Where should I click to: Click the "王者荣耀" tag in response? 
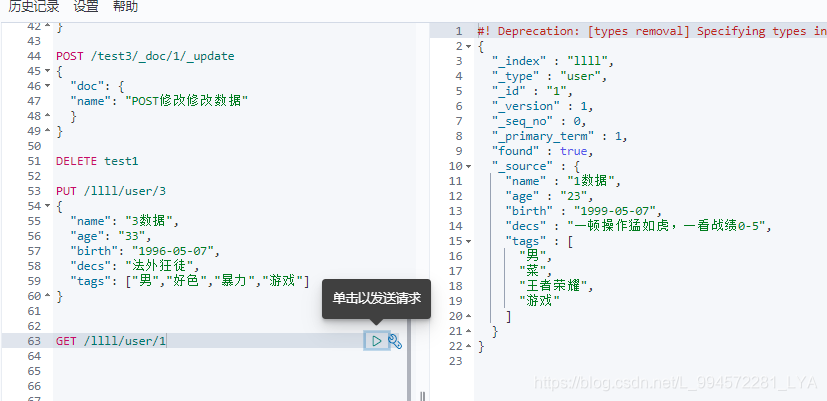(553, 287)
